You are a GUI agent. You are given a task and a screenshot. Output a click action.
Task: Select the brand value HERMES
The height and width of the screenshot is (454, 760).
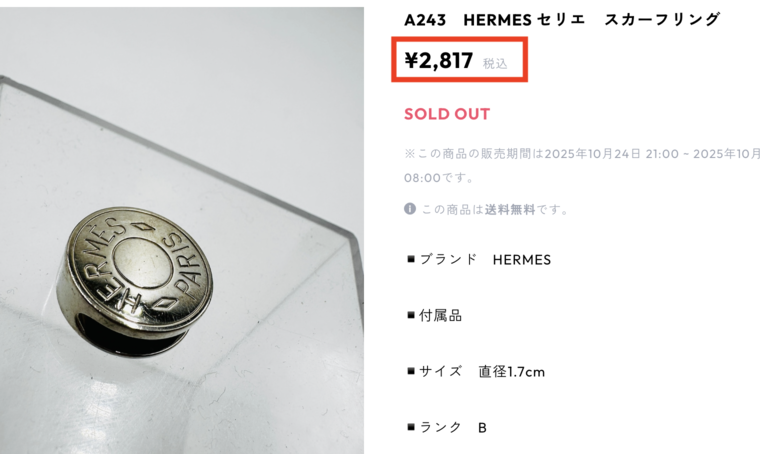(522, 260)
